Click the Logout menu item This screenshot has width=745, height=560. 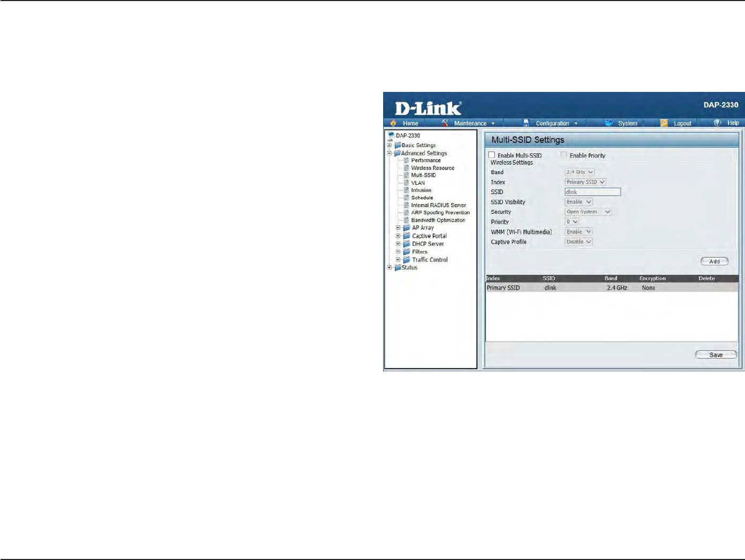point(682,123)
